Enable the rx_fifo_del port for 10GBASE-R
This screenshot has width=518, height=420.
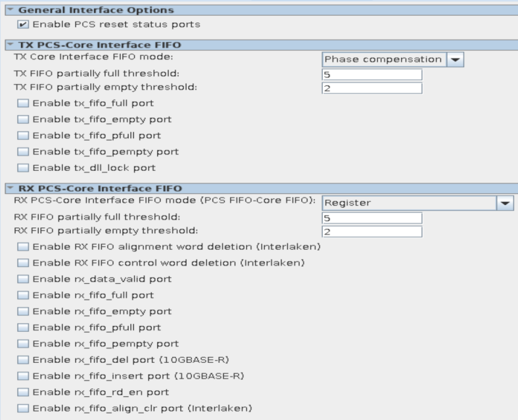pos(23,360)
